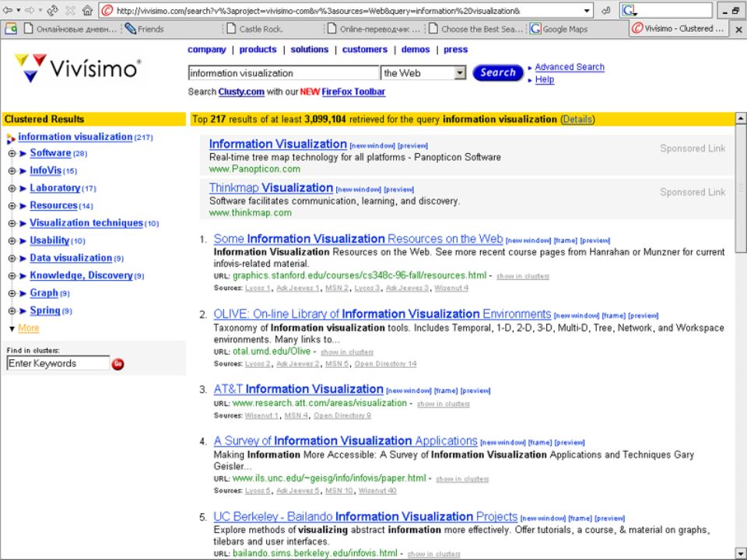Screen dimensions: 747x560
Task: Click the Find in clusters keyword field
Action: pos(58,363)
